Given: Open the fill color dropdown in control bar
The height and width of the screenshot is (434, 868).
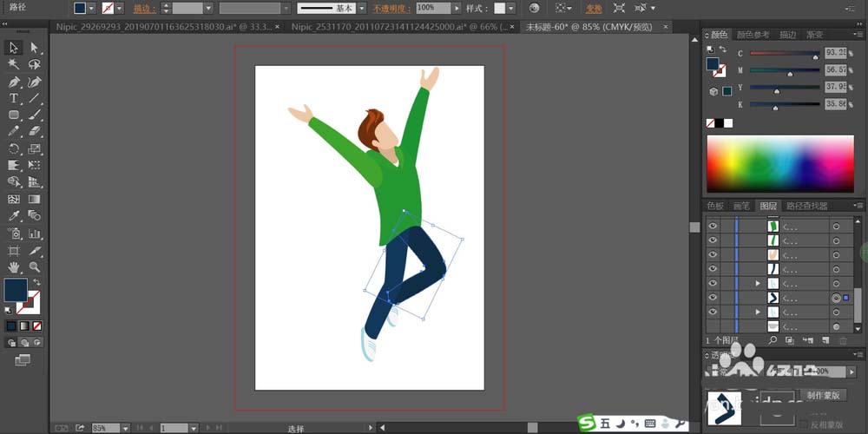Looking at the screenshot, I should coord(91,9).
